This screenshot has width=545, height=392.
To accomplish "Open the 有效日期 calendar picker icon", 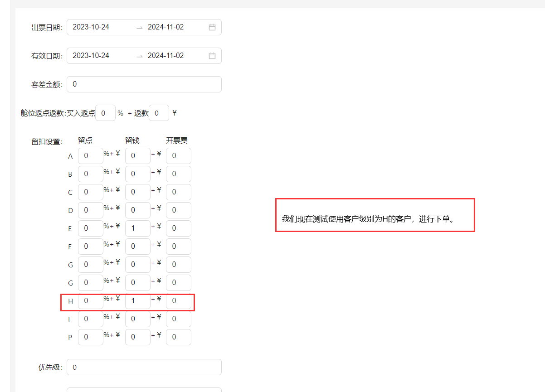I will [212, 56].
